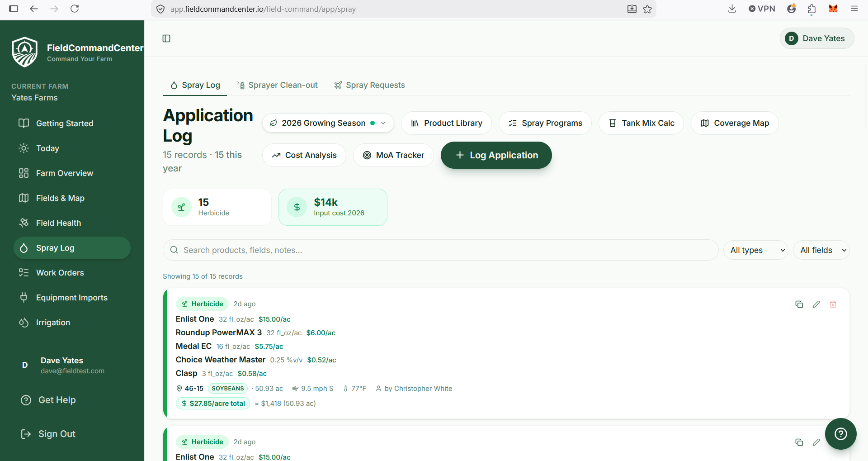Click the MetaMask fox extension icon
The width and height of the screenshot is (868, 461).
(833, 9)
